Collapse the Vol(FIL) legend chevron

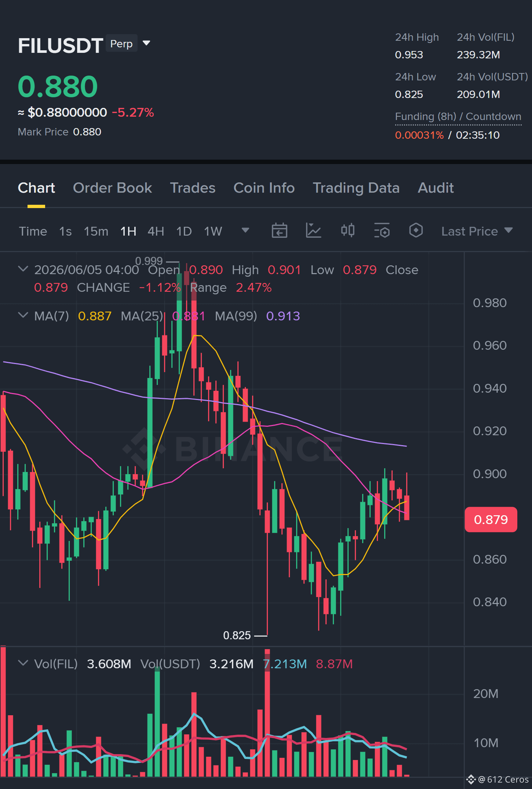[23, 663]
